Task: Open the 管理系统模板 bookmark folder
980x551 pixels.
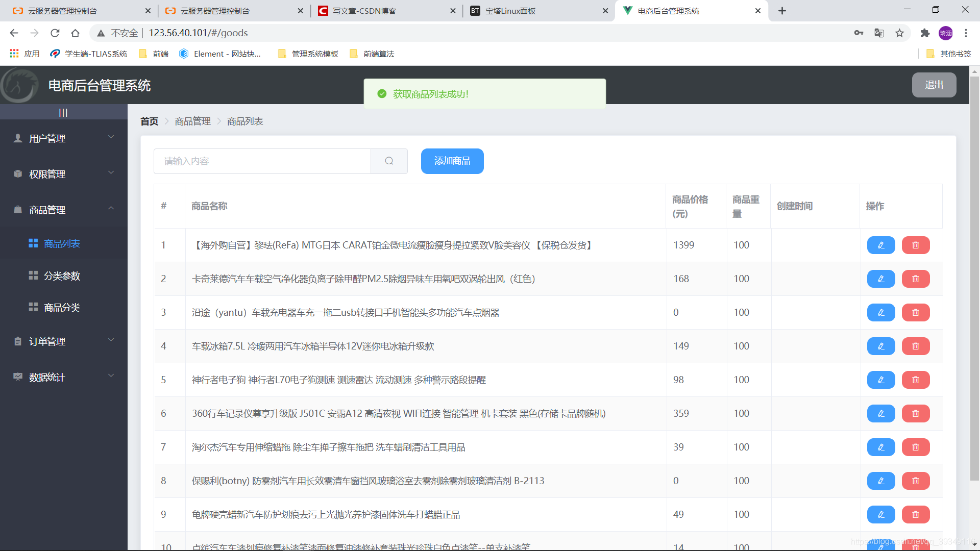Action: click(308, 54)
